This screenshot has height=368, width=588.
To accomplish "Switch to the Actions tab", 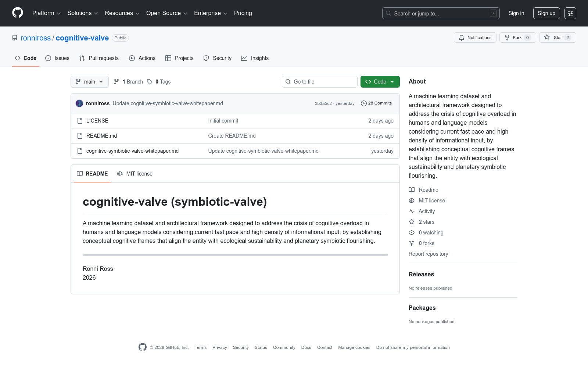I will (142, 58).
